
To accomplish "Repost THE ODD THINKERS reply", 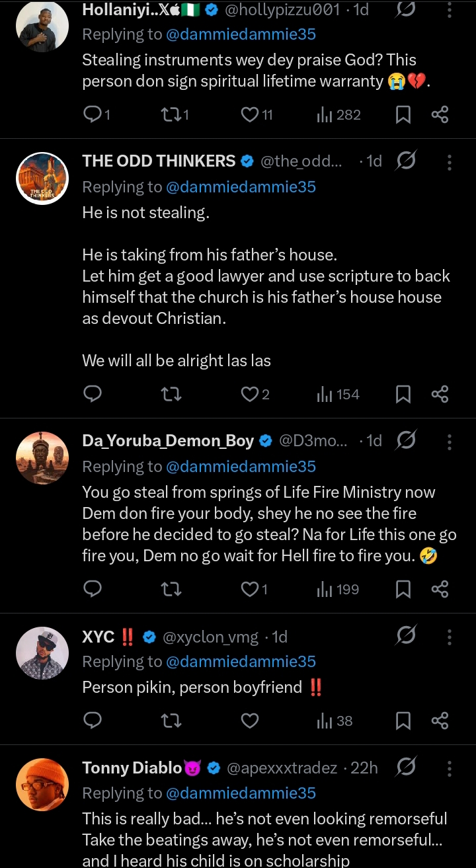I will pyautogui.click(x=171, y=395).
